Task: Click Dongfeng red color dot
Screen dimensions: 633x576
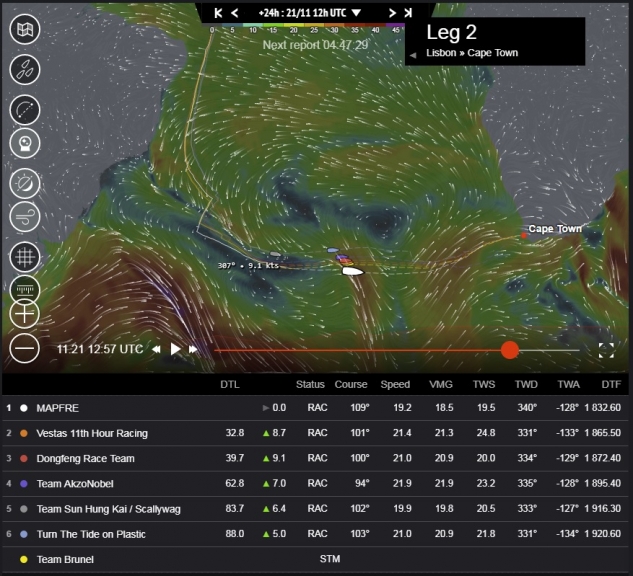Action: click(24, 459)
